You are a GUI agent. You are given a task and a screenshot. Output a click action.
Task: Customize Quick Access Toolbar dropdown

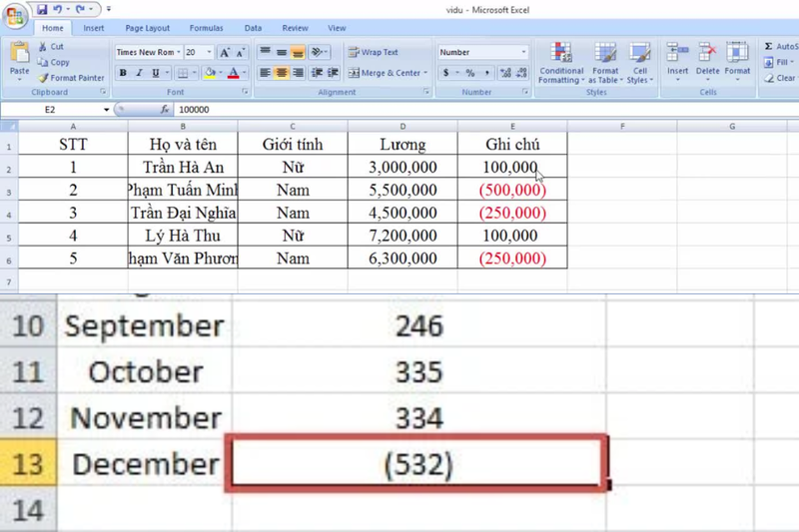pos(109,9)
